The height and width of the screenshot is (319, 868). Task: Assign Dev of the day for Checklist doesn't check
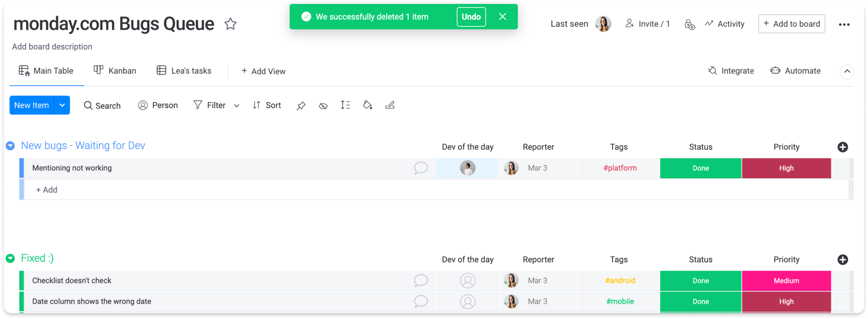(468, 280)
